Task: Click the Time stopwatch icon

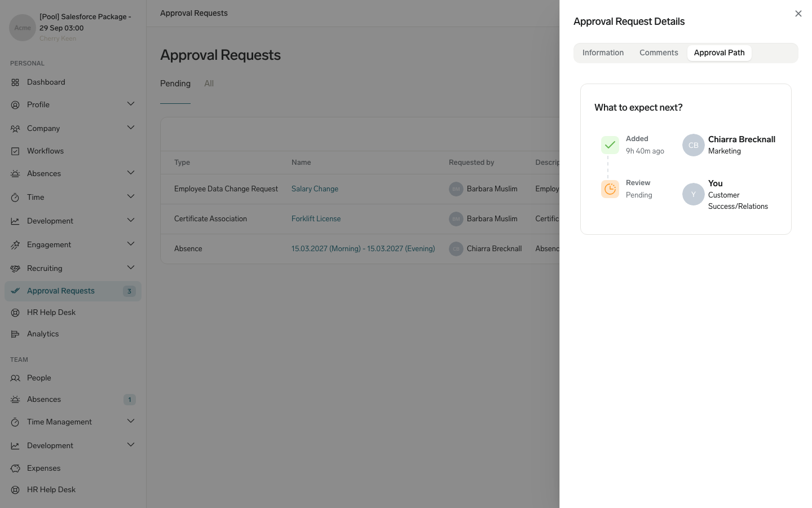Action: click(x=15, y=198)
